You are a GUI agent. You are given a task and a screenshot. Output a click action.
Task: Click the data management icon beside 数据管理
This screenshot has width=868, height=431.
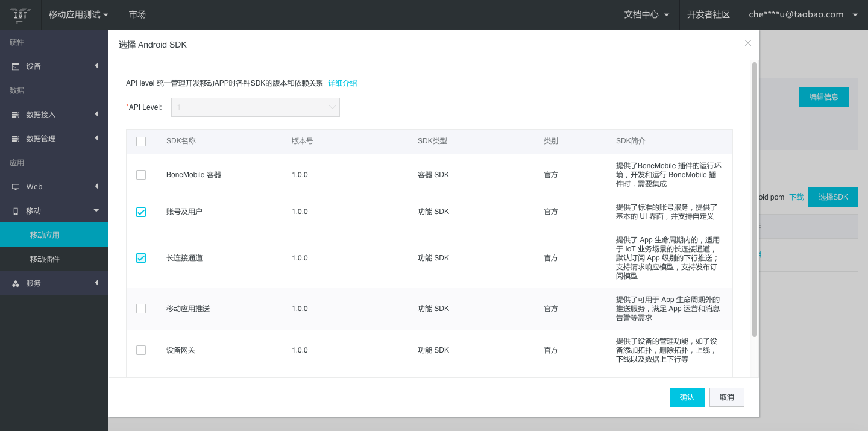16,139
